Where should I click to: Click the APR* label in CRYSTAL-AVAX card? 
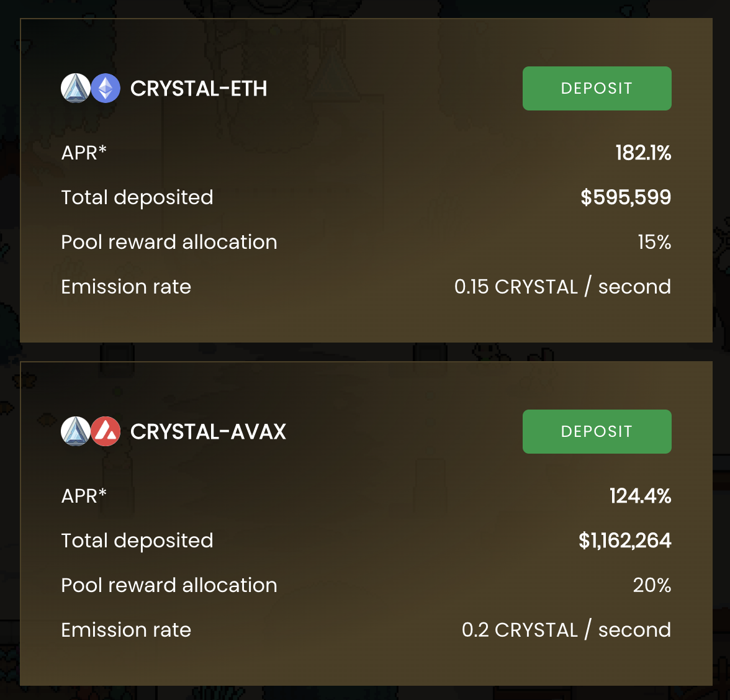pyautogui.click(x=84, y=496)
